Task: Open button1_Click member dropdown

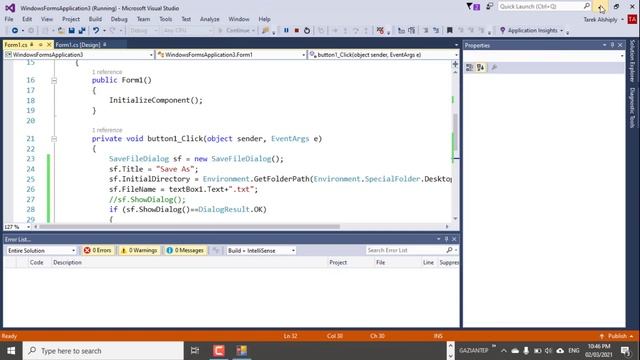Action: [x=384, y=55]
